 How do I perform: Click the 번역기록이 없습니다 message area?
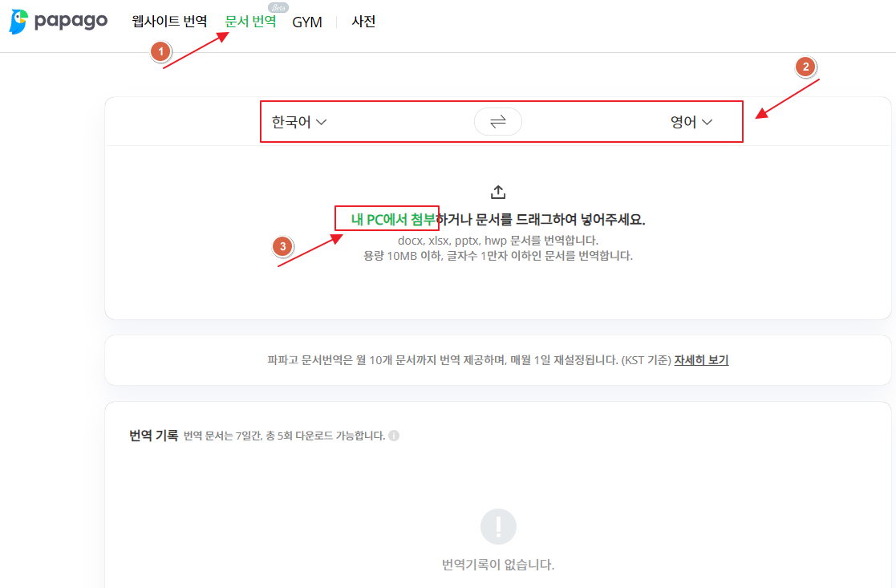point(497,564)
